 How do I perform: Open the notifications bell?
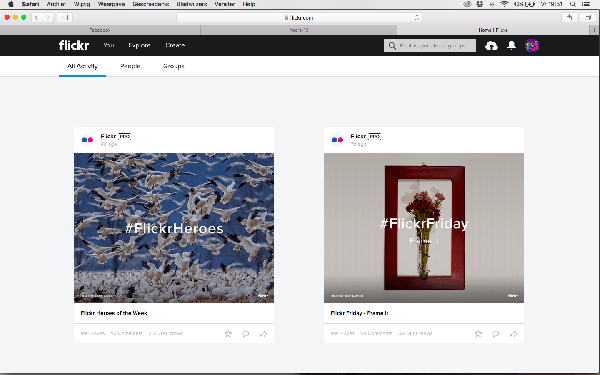pos(512,46)
